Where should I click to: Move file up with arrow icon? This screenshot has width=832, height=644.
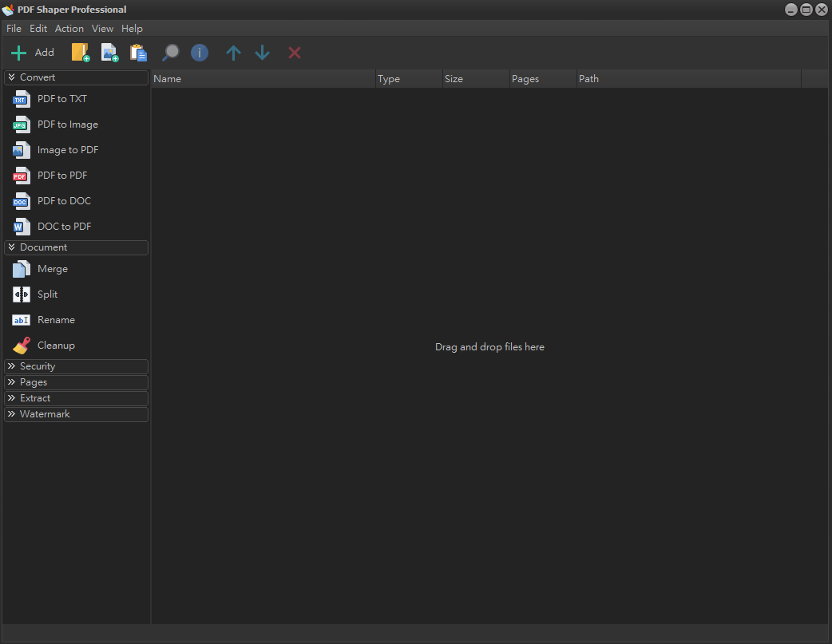233,53
